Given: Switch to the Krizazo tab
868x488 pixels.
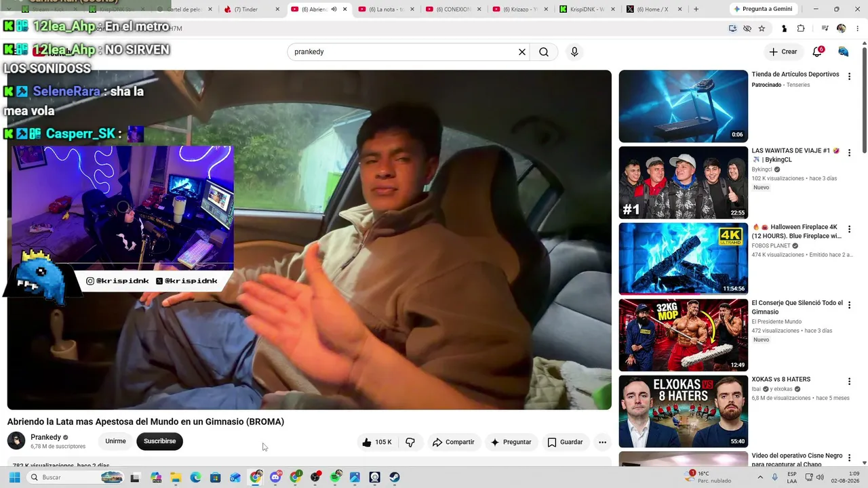Looking at the screenshot, I should (x=519, y=9).
